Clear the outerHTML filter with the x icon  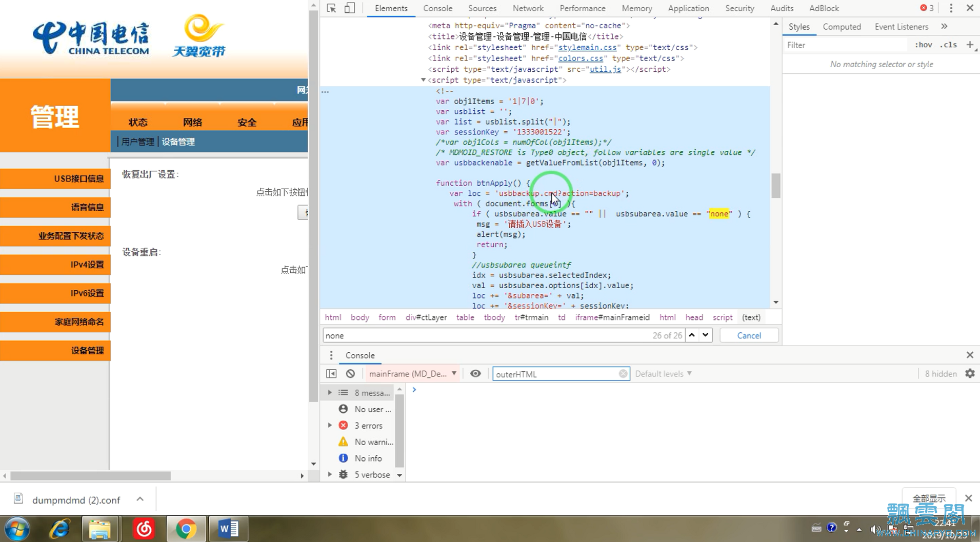coord(623,374)
